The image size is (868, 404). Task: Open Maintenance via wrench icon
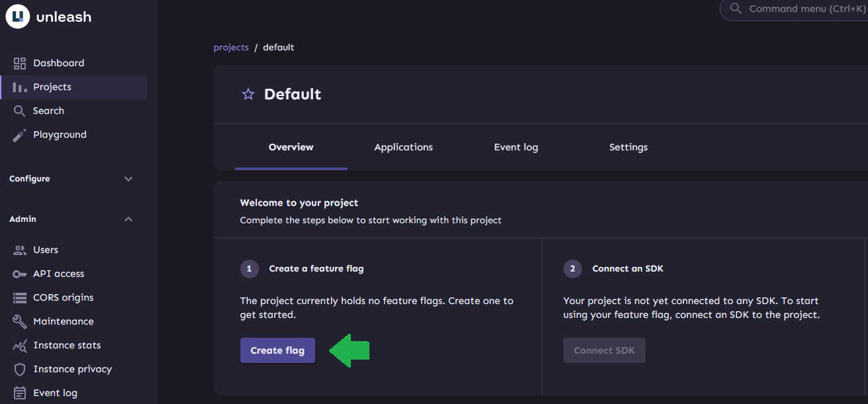(x=20, y=321)
